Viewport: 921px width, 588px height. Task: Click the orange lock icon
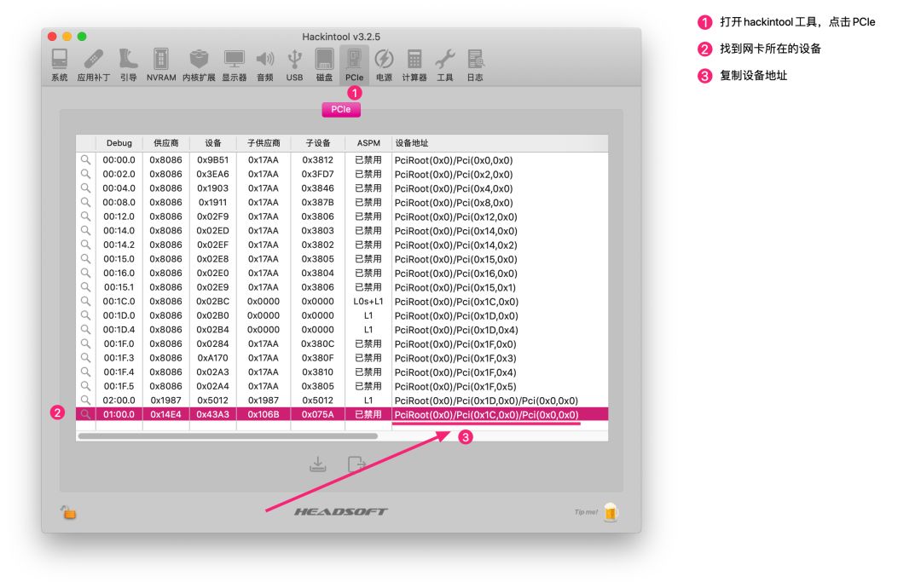(x=69, y=512)
